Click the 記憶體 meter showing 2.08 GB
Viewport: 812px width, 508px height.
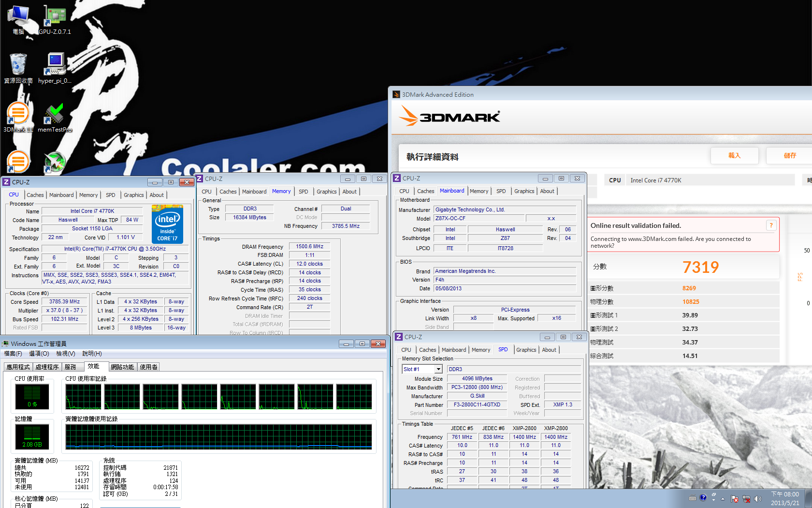coord(32,437)
